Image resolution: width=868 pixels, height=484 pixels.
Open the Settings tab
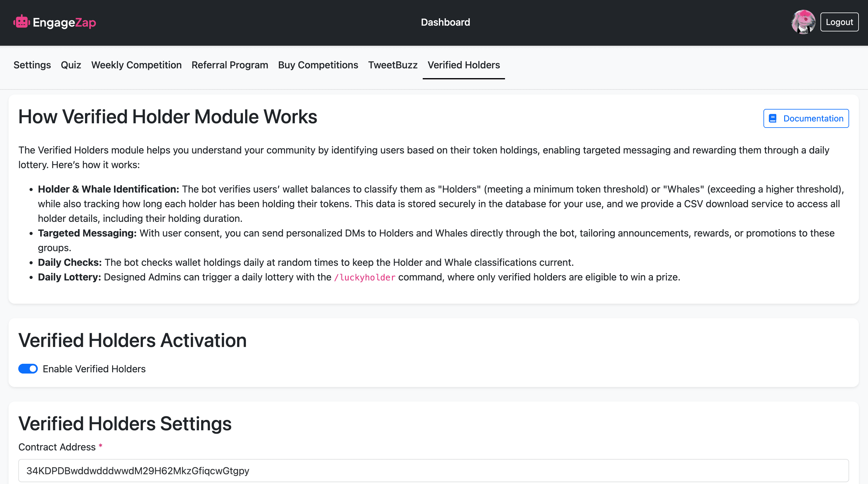pyautogui.click(x=32, y=65)
